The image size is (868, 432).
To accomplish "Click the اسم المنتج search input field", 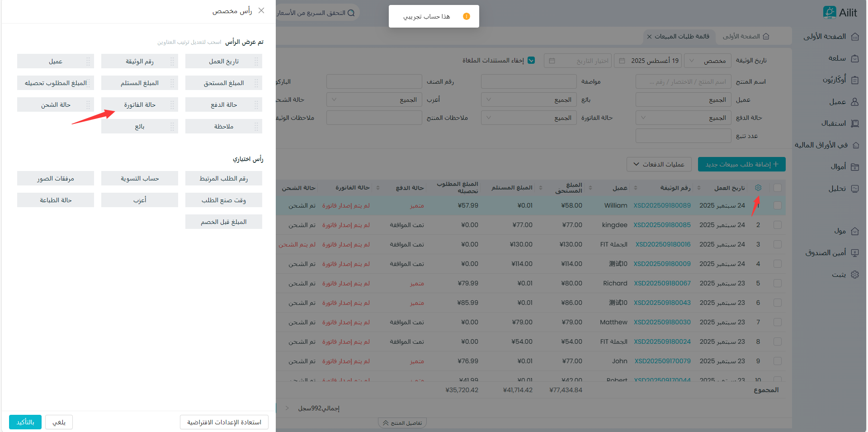I will [683, 82].
